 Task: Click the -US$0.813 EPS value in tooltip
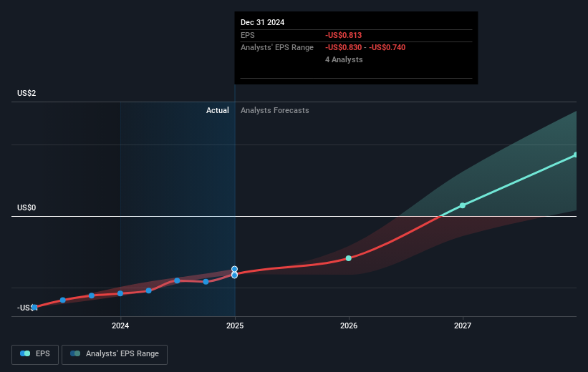344,35
